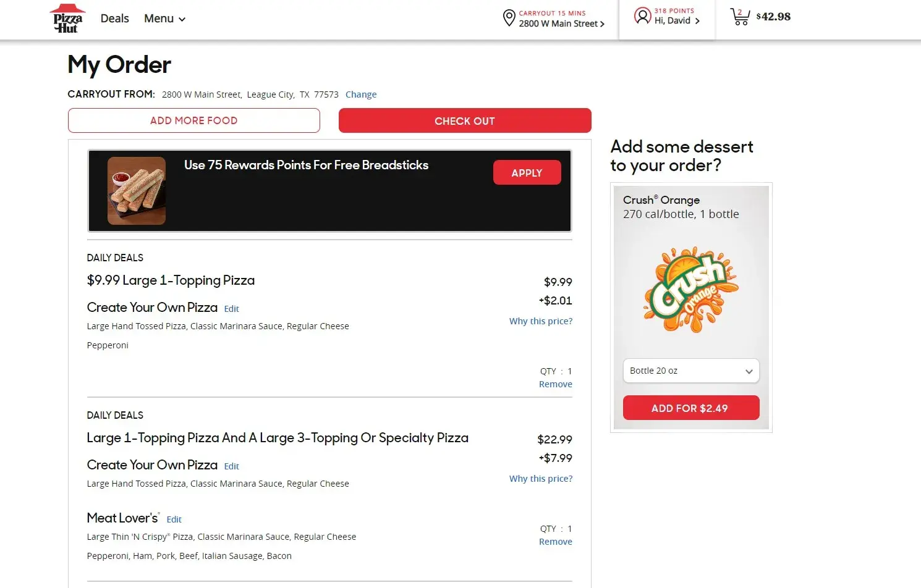
Task: Go to the Deals page
Action: [114, 19]
